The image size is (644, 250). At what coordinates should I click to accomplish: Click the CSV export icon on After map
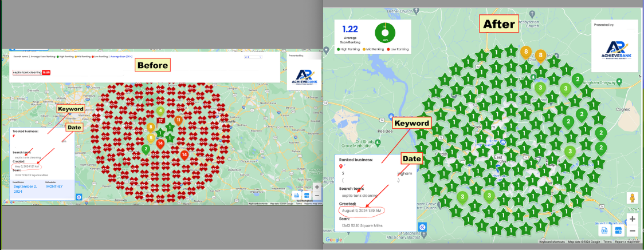pyautogui.click(x=604, y=231)
